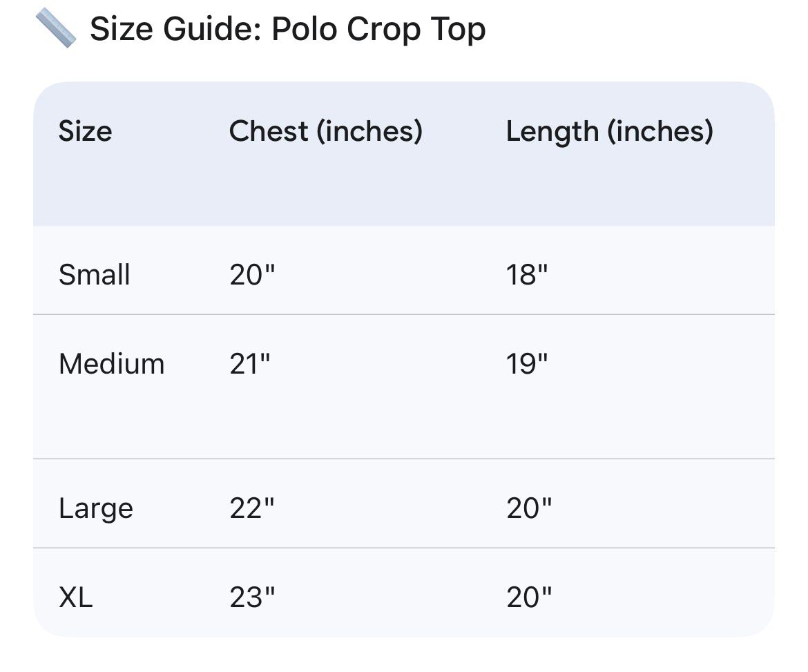Viewport: 808px width, 672px height.
Task: Select the Large chest value 22"
Action: tap(252, 508)
